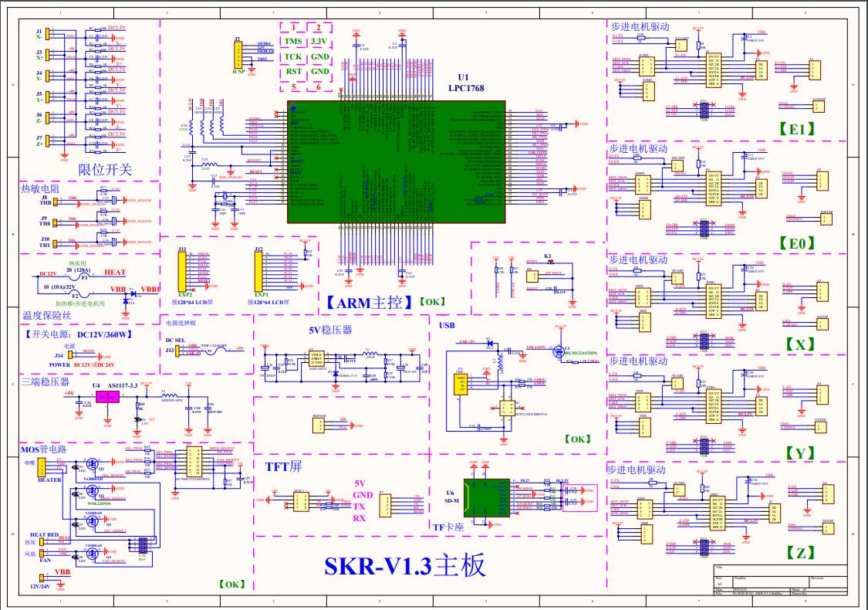The image size is (868, 610).
Task: Click the TF卡座 label
Action: (448, 527)
